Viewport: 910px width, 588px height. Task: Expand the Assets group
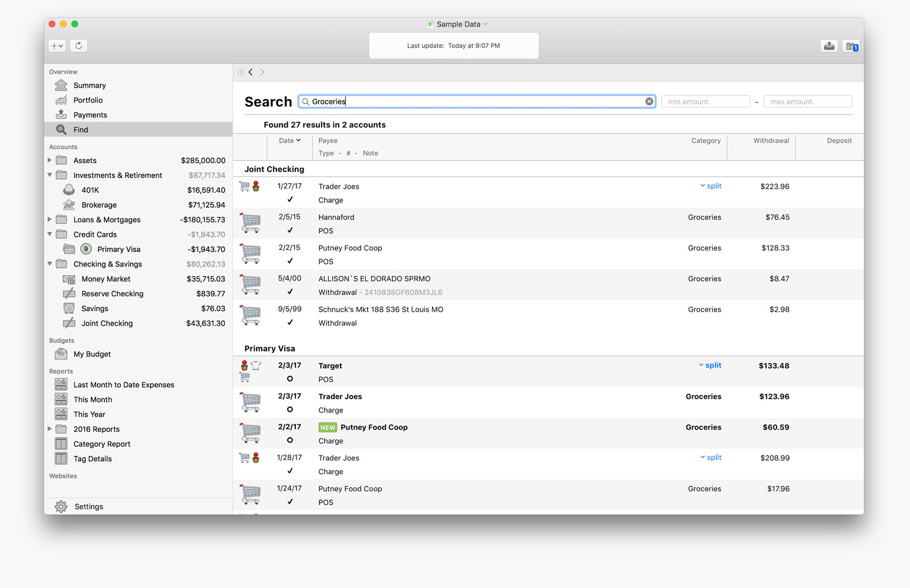pos(50,160)
